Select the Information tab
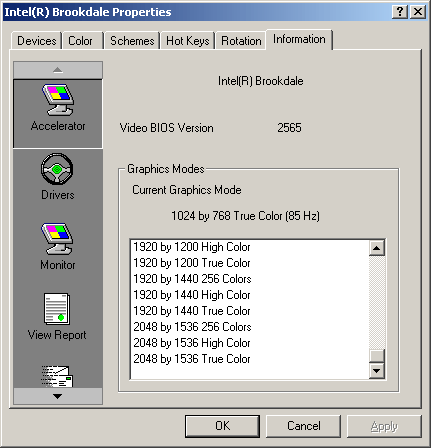Screen dimensions: 431x448 point(299,39)
